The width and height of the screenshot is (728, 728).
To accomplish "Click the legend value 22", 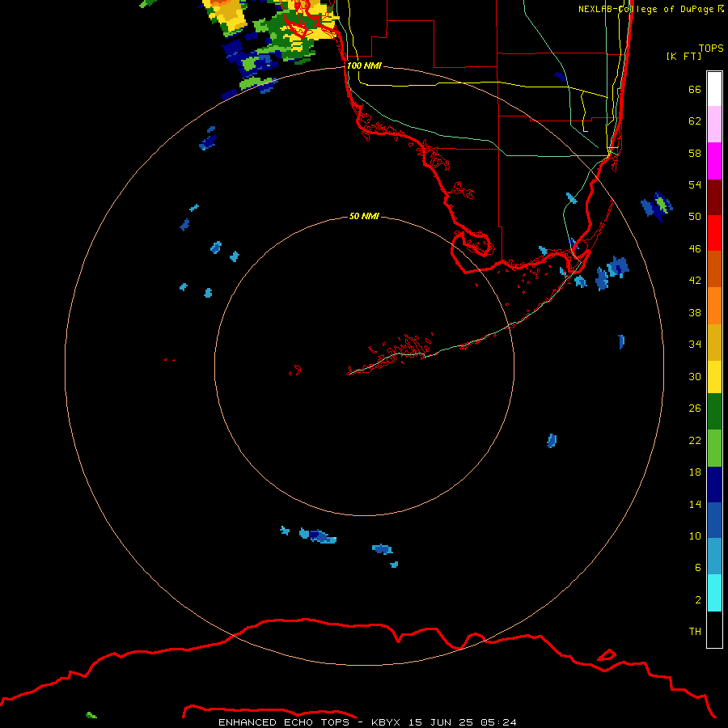I will pos(695,440).
